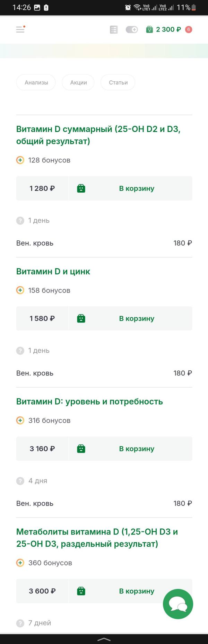Open Витамин D и цинк test page
This screenshot has width=208, height=644.
point(53,271)
